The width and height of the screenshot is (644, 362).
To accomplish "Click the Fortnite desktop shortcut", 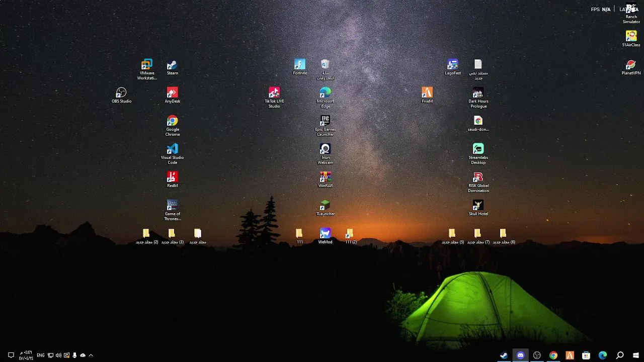I will [x=300, y=67].
